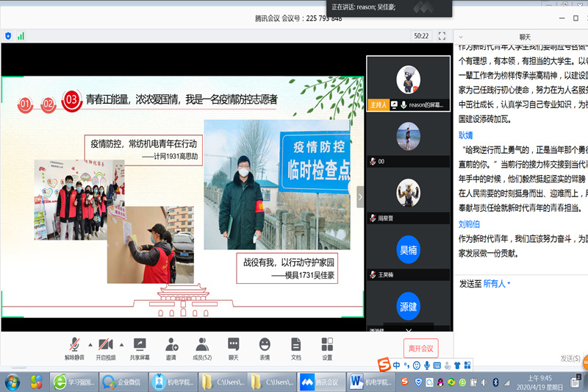Select host reason's video thumbnail

(409, 83)
